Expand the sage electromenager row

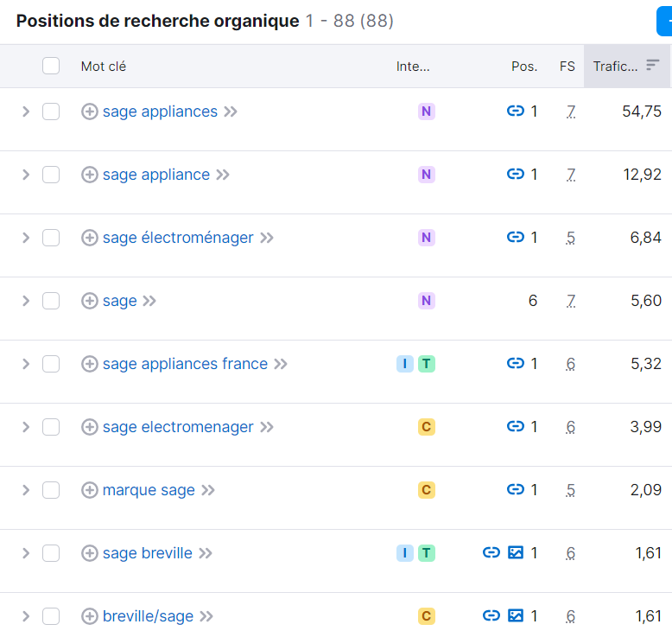coord(26,427)
